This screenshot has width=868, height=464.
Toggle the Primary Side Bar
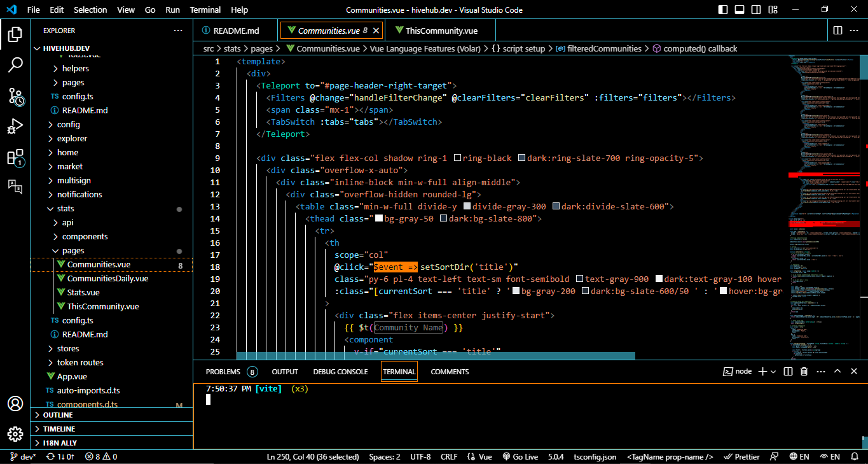tap(723, 10)
